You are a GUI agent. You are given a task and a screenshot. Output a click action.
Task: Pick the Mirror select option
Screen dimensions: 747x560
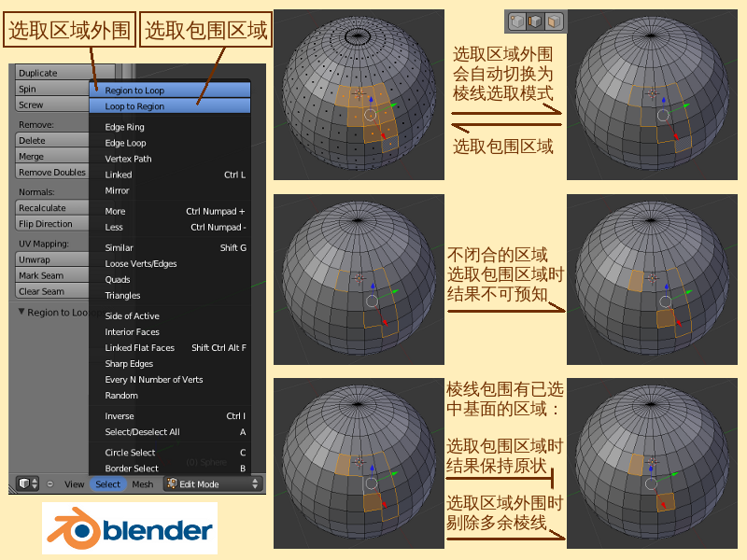[x=170, y=190]
